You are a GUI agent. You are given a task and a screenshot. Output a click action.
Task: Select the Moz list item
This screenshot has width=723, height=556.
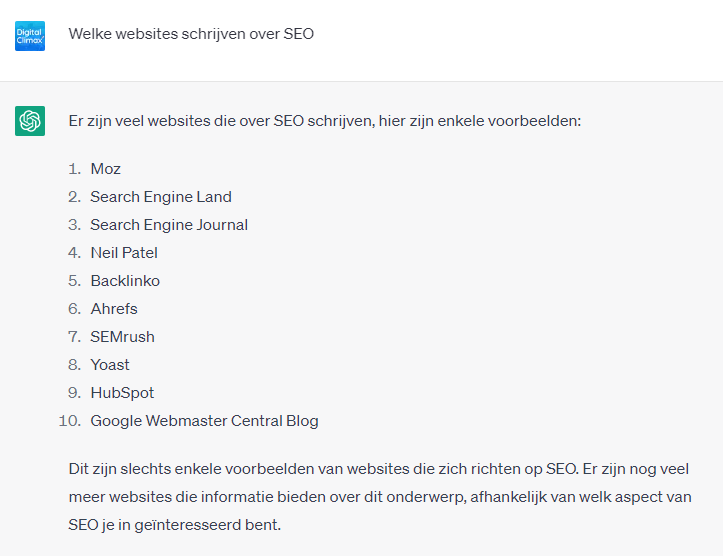tap(106, 169)
